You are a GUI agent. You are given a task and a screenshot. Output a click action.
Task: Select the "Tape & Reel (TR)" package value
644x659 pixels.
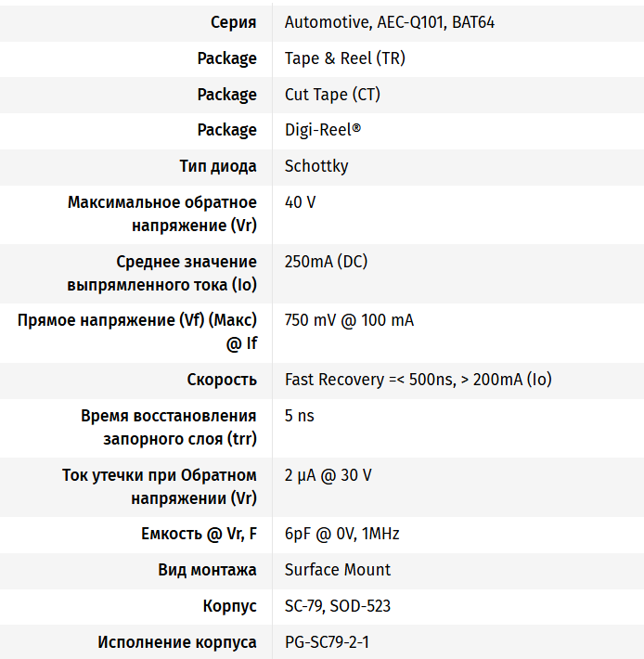click(344, 58)
